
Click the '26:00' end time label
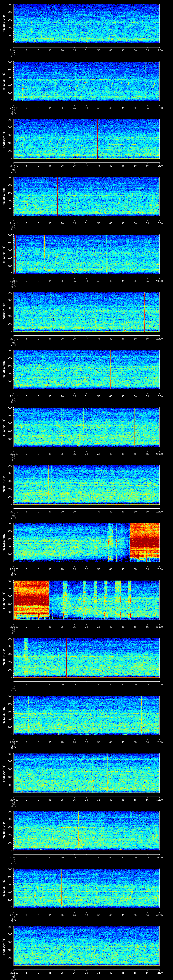159,569
